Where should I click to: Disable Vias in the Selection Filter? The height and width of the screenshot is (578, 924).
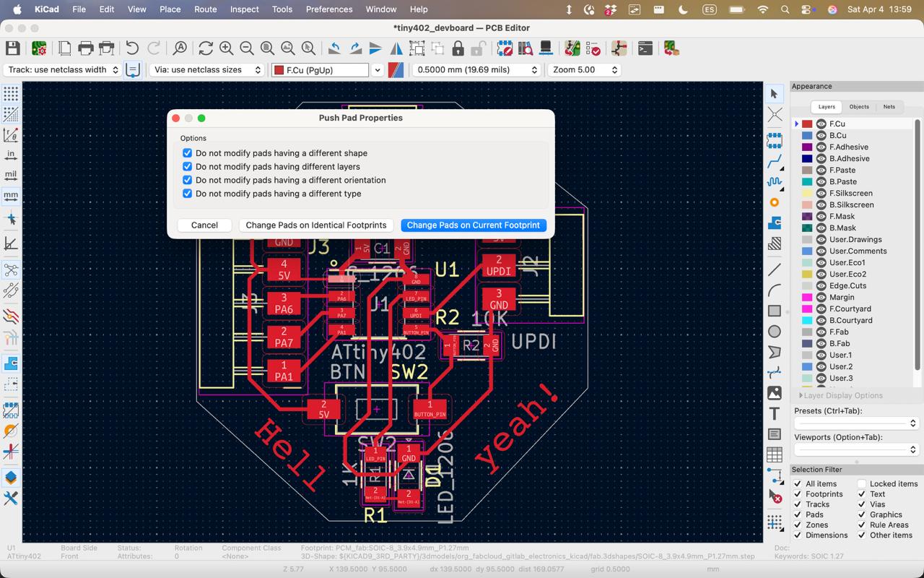(x=862, y=504)
